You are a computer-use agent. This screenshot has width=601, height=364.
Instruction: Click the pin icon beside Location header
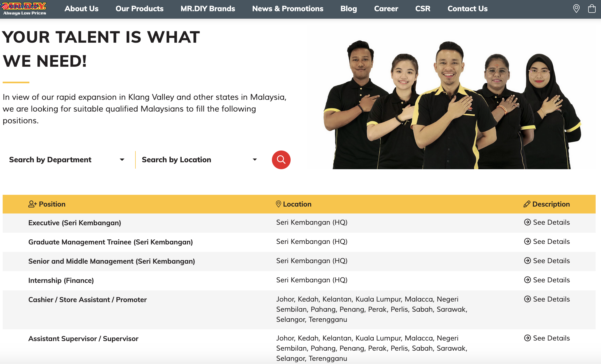[x=278, y=204]
